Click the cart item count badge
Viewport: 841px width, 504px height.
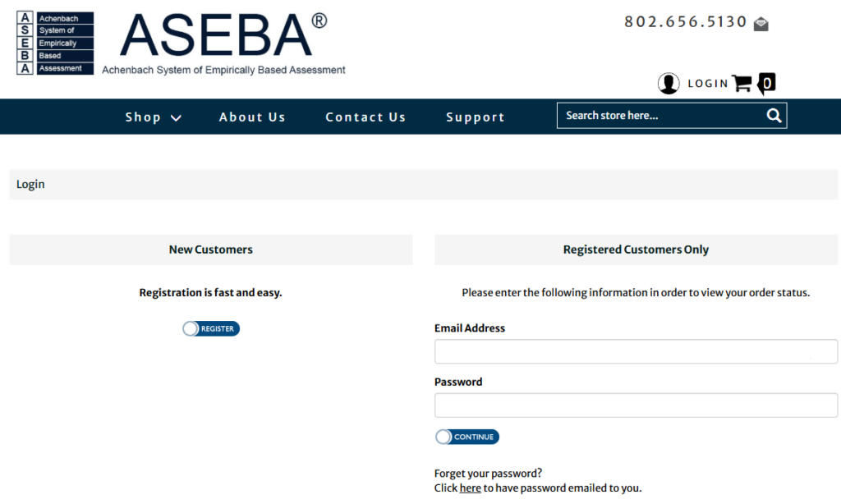(x=767, y=83)
